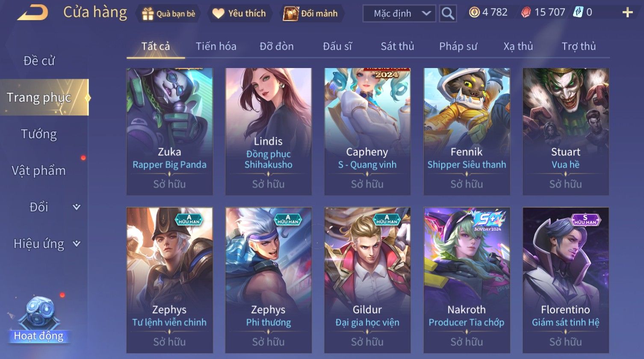The width and height of the screenshot is (644, 359).
Task: Tap the red ruby currency icon
Action: click(x=526, y=12)
